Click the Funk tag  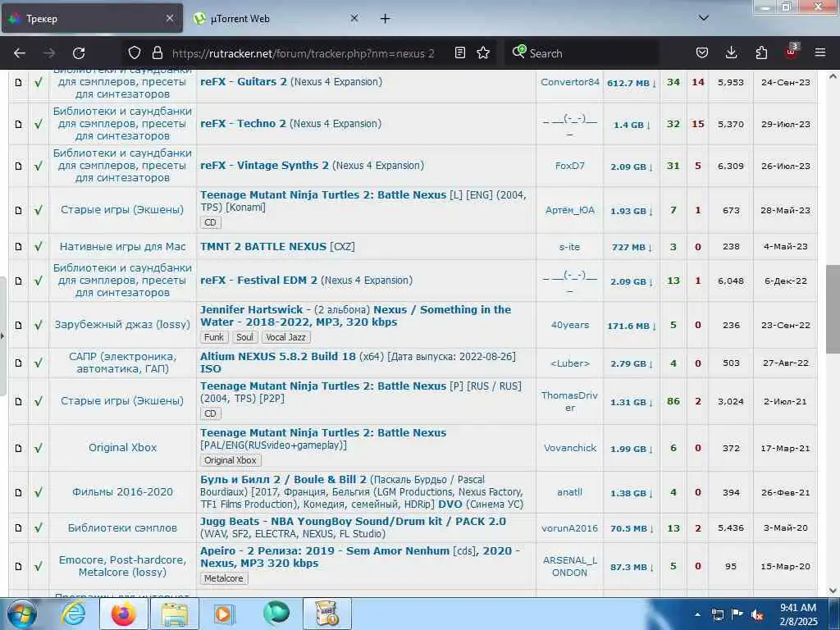(214, 337)
